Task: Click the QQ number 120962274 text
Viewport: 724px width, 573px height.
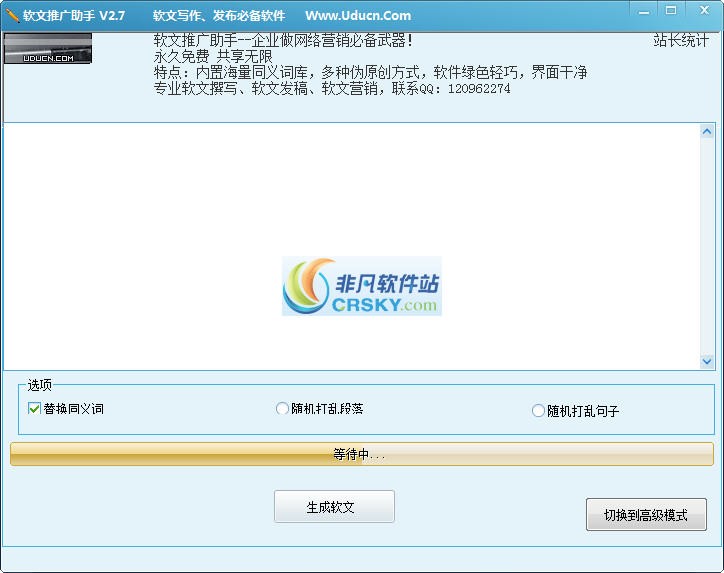Action: pyautogui.click(x=479, y=88)
